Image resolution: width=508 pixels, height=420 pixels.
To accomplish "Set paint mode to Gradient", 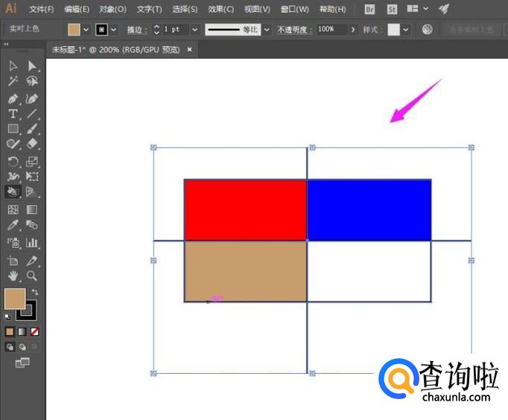I will 22,331.
